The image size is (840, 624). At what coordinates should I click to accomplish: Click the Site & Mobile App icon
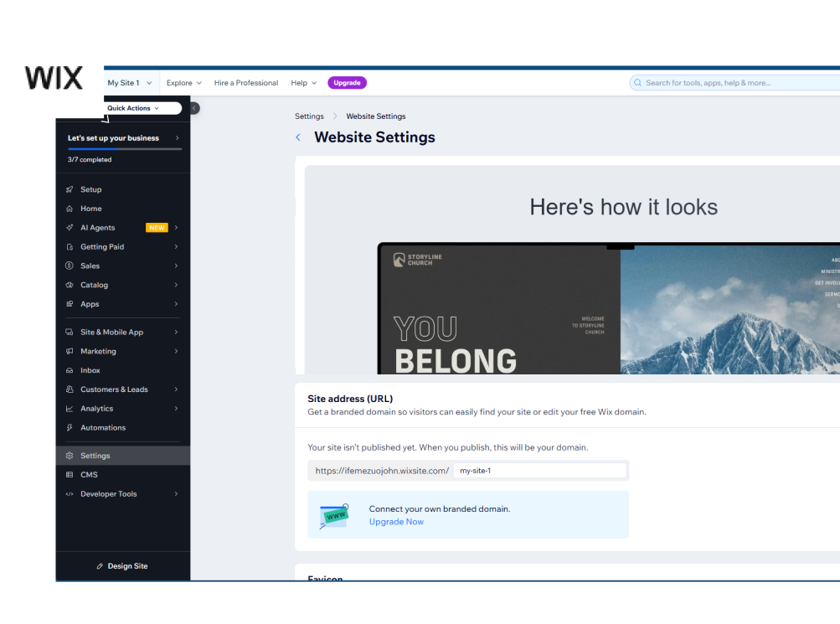(x=70, y=332)
